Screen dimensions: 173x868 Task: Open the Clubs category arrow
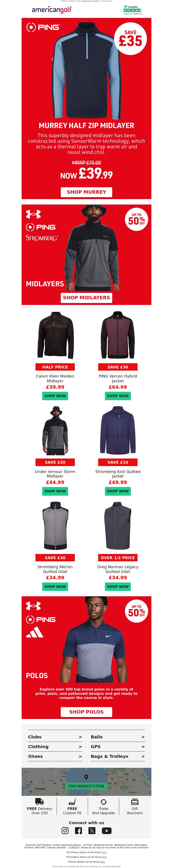(x=80, y=737)
